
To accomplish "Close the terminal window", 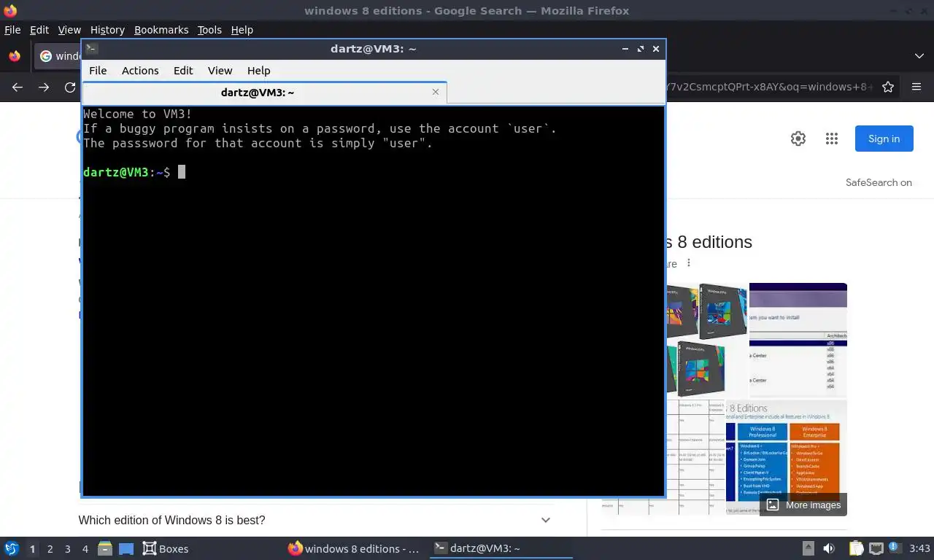I will (656, 49).
